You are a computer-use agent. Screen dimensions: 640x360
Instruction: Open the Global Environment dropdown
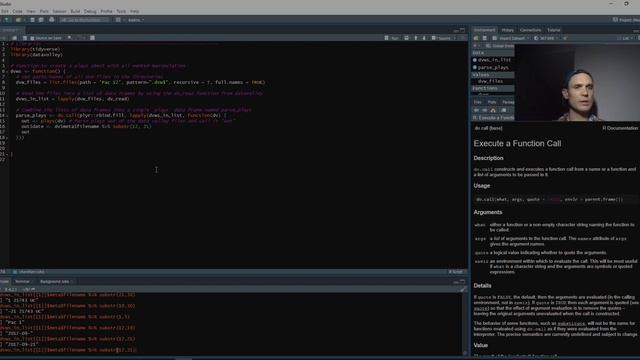500,46
